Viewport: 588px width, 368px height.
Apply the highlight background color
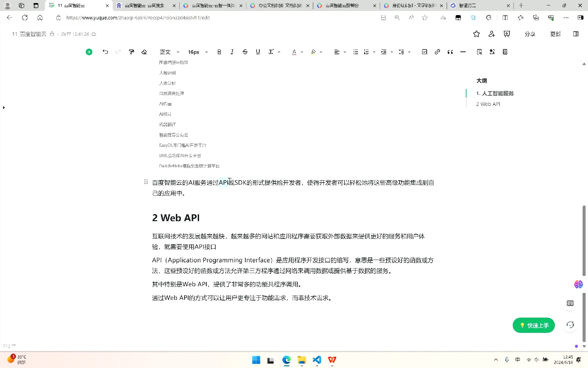[x=313, y=52]
